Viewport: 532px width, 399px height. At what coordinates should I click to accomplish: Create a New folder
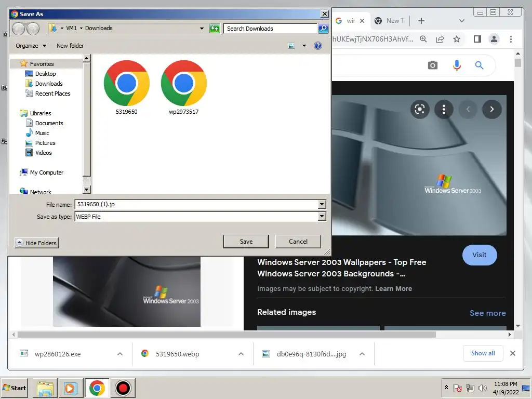point(70,46)
